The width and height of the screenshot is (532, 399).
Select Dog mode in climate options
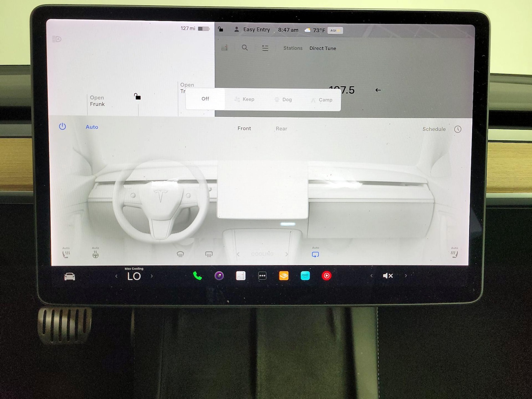click(284, 99)
